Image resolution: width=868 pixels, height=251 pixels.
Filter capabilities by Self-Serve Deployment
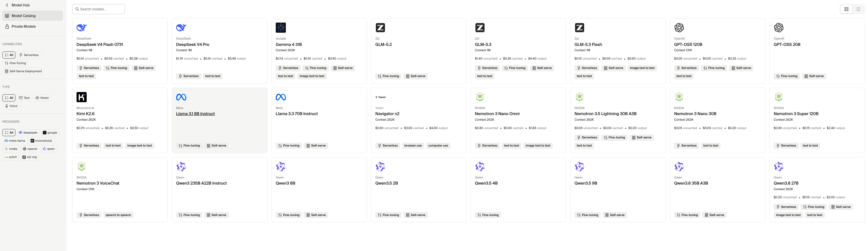pyautogui.click(x=23, y=71)
